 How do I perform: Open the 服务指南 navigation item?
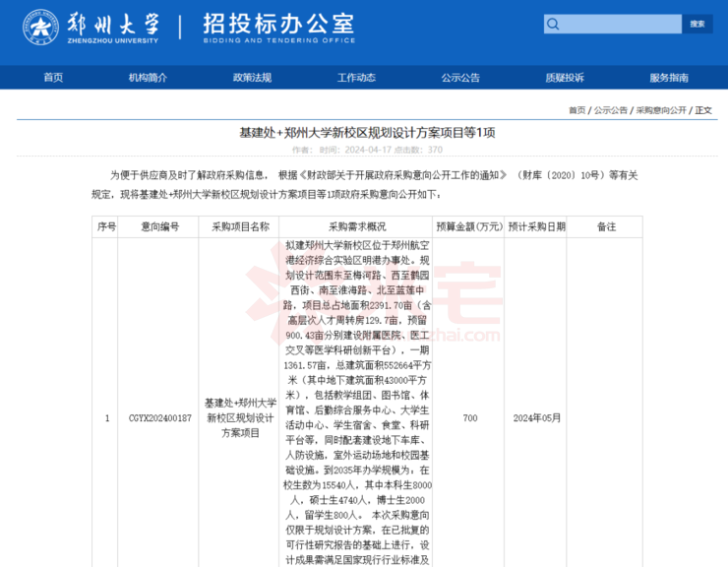coord(669,78)
